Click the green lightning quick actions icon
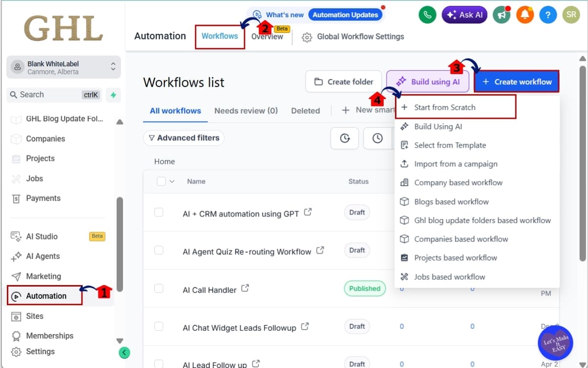This screenshot has height=368, width=588. [113, 95]
